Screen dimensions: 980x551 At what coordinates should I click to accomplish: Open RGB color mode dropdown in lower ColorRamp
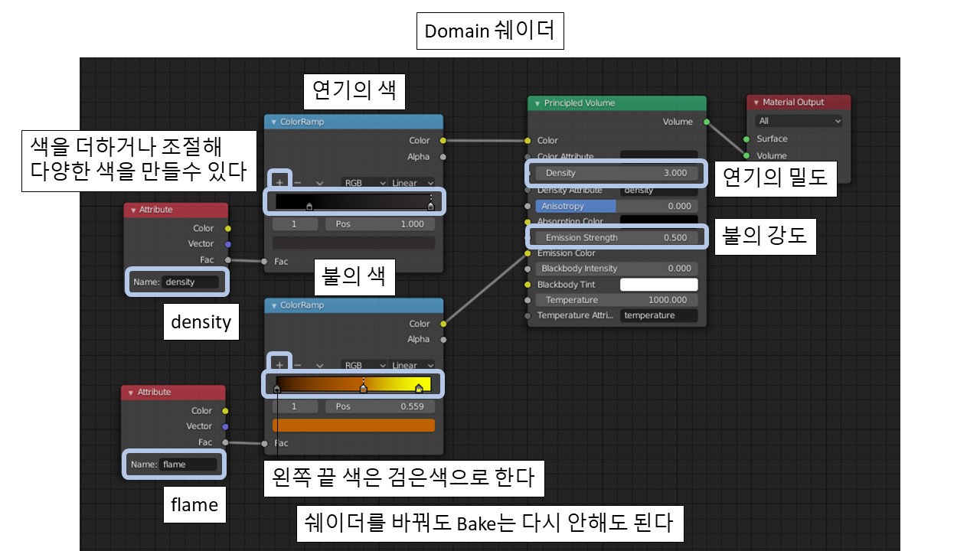[x=364, y=365]
